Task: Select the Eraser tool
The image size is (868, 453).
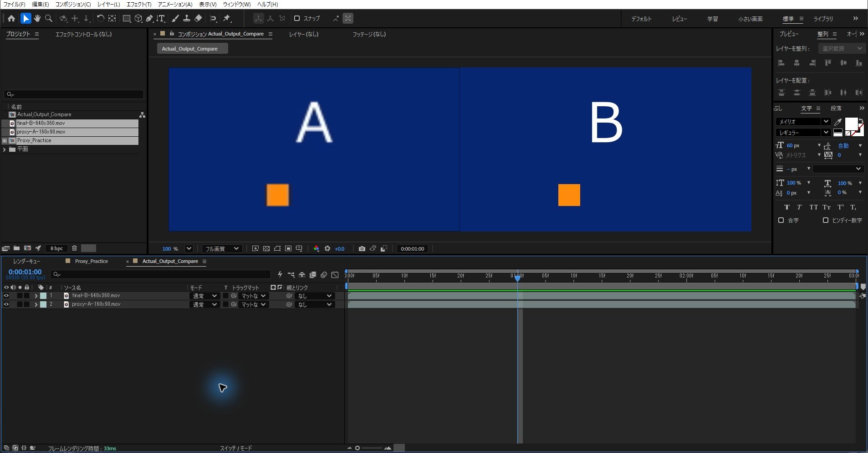Action: [198, 18]
